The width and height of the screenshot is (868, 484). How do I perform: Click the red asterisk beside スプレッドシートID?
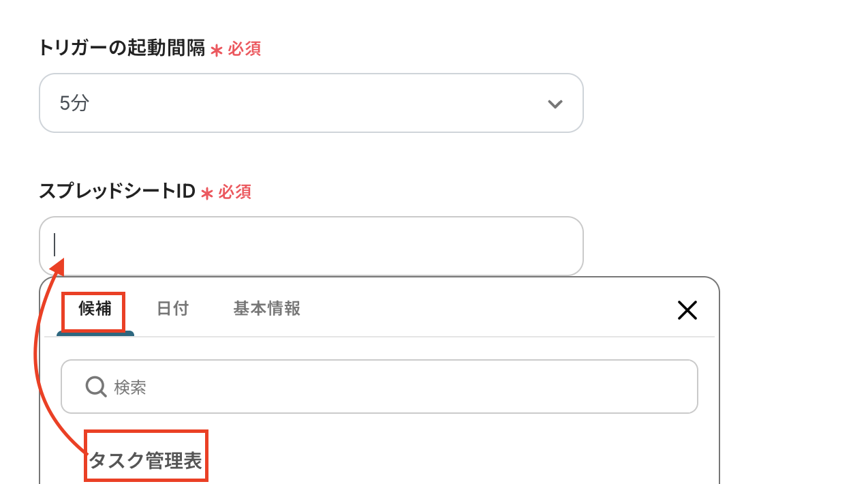[x=207, y=194]
